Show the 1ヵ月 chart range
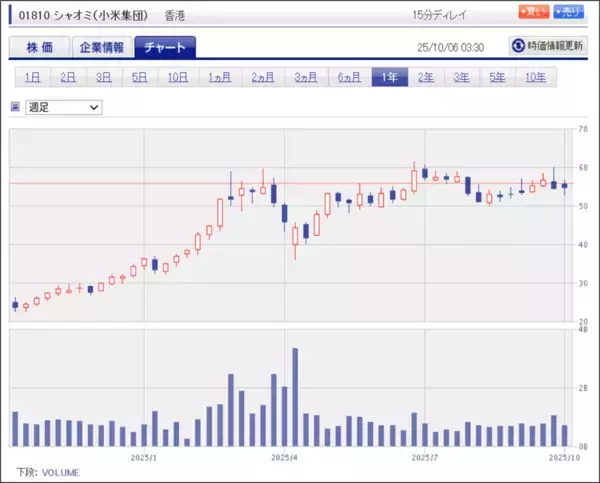Screen dimensions: 600x483 pos(220,77)
